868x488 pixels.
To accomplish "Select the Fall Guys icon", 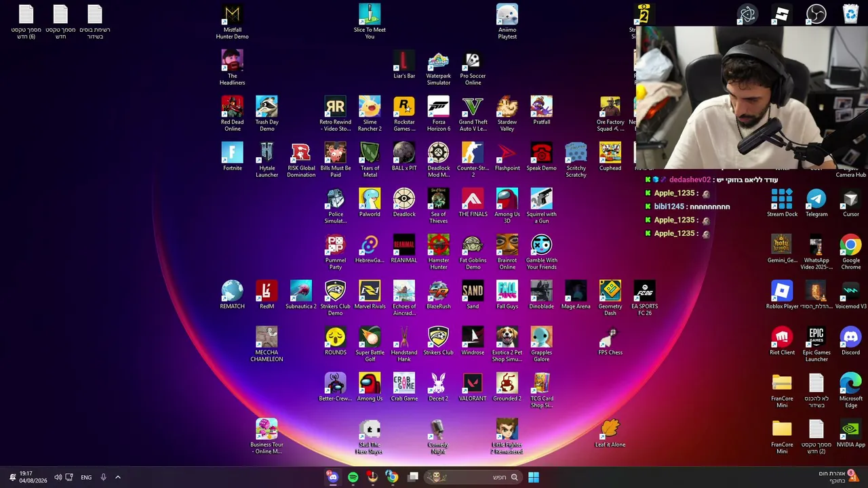I will (x=507, y=295).
